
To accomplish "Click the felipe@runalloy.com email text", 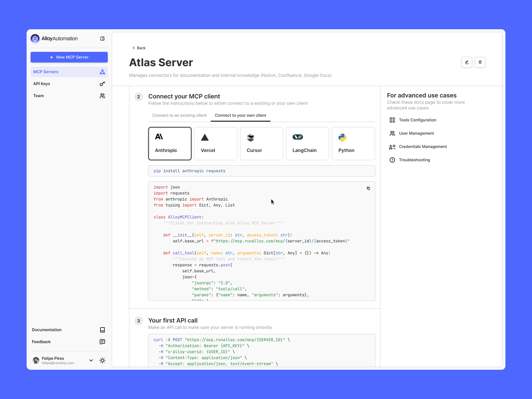I will (x=58, y=363).
